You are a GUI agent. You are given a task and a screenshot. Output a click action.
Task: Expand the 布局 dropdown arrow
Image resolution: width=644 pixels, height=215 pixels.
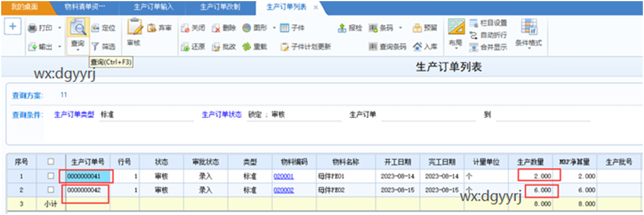(x=456, y=48)
